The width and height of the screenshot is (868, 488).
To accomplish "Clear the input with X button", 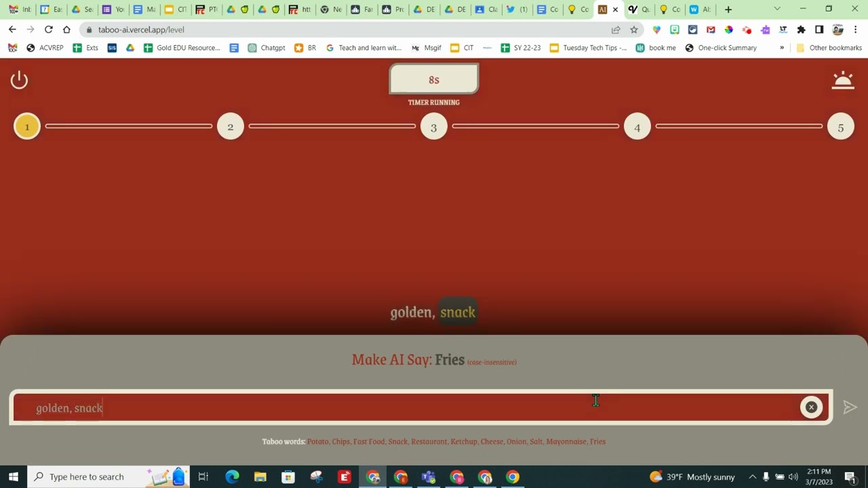I will pyautogui.click(x=811, y=407).
